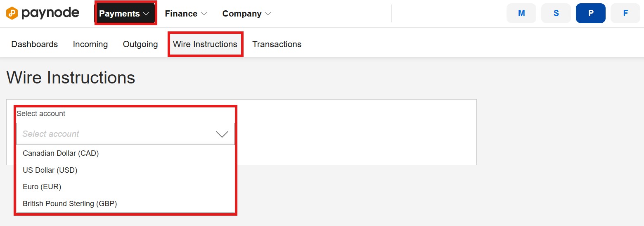Open the Payments menu
This screenshot has height=226, width=644.
tap(125, 14)
